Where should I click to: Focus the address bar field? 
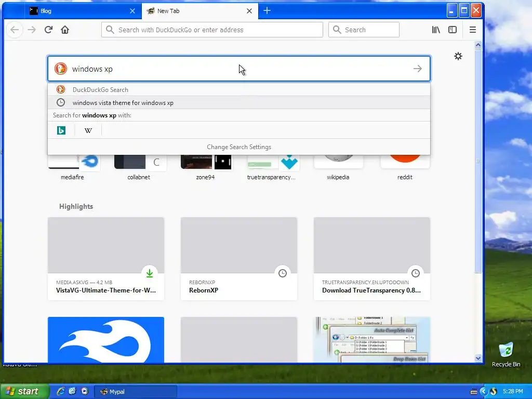coord(212,30)
